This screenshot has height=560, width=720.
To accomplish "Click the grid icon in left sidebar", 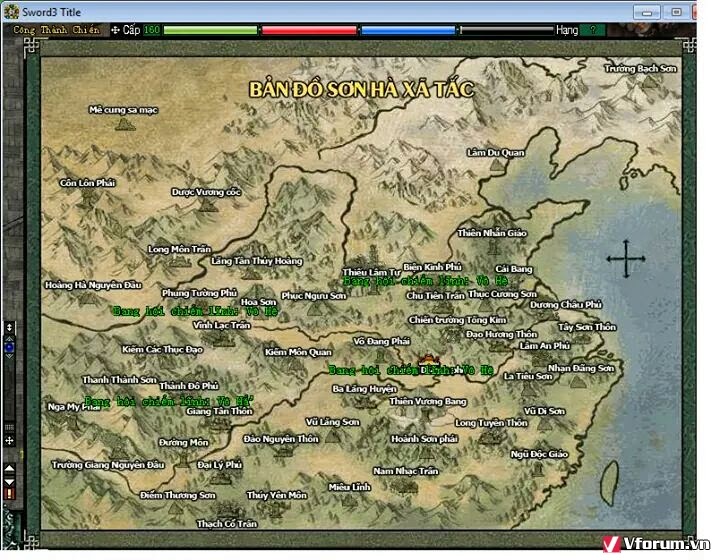I will pyautogui.click(x=9, y=427).
